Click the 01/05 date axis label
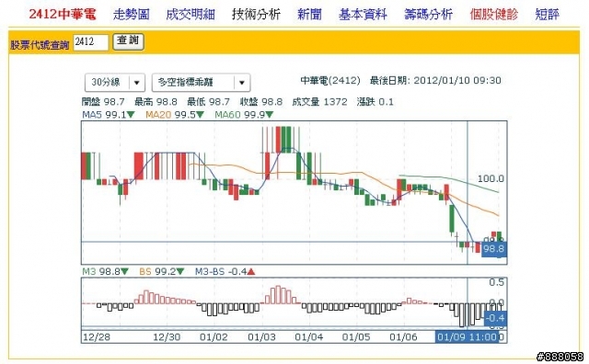This screenshot has width=589, height=364. (356, 337)
